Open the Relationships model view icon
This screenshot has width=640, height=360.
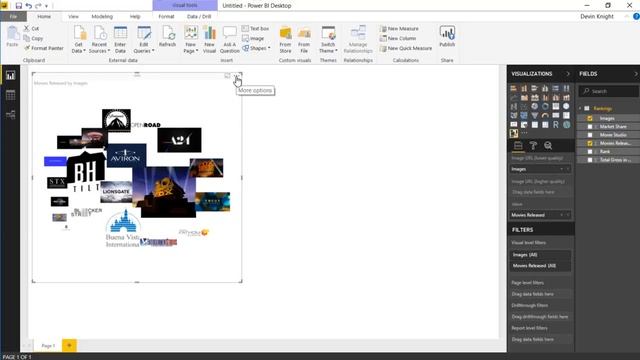pos(10,114)
